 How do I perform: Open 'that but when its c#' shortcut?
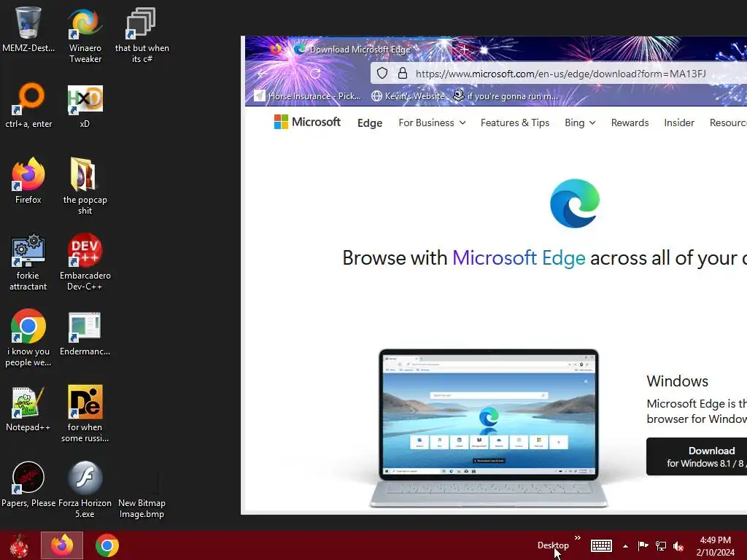pos(142,35)
